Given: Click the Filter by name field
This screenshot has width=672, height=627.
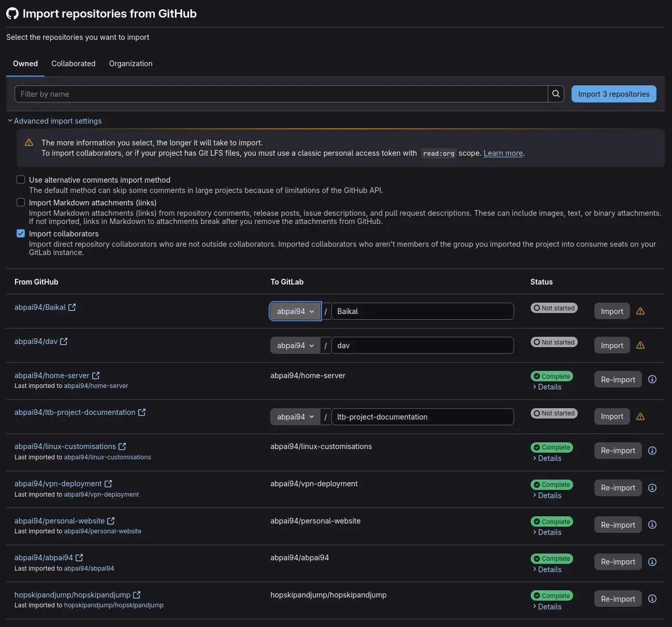Looking at the screenshot, I should [x=281, y=94].
